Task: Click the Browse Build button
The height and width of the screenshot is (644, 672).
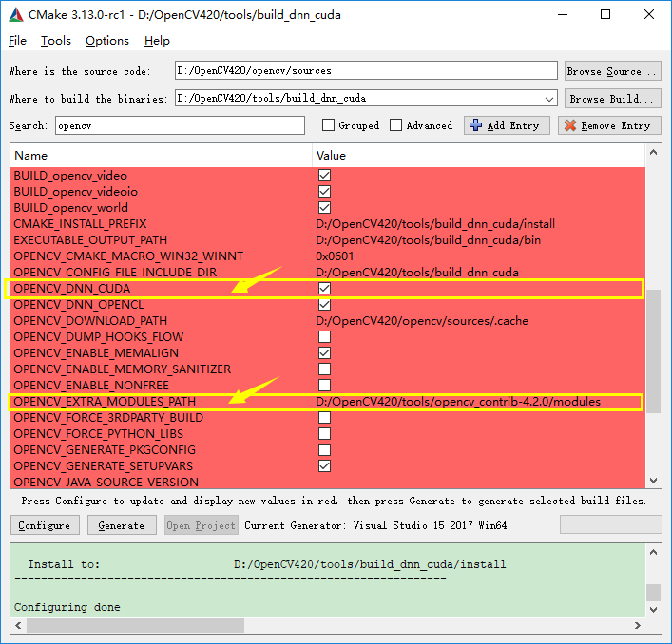Action: [612, 99]
